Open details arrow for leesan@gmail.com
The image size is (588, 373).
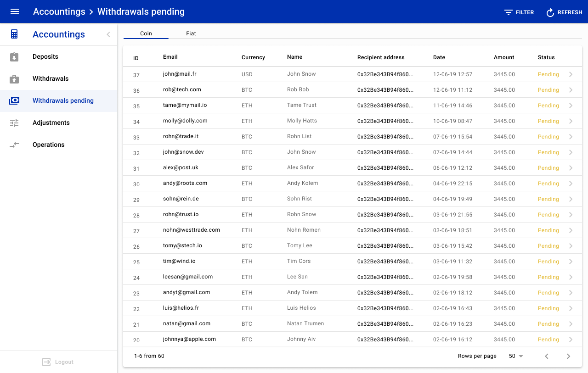[571, 277]
